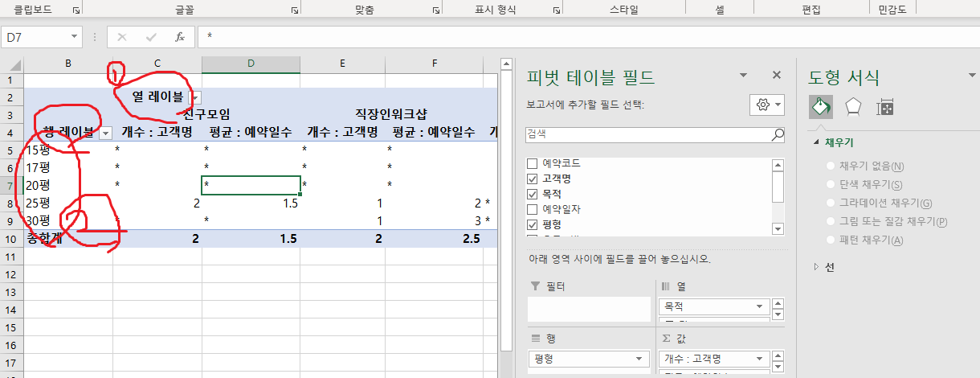The image size is (980, 378).
Task: Open the 행 레이블 filter dropdown
Action: 104,133
